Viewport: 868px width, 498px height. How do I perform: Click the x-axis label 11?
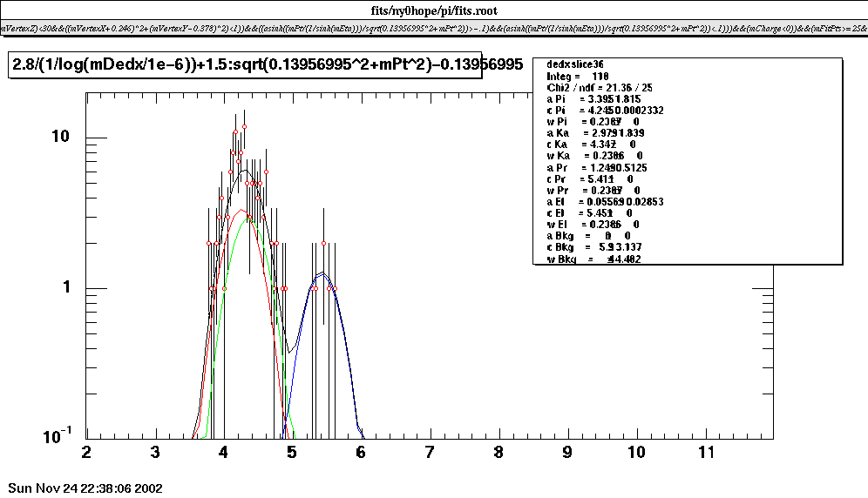click(705, 454)
